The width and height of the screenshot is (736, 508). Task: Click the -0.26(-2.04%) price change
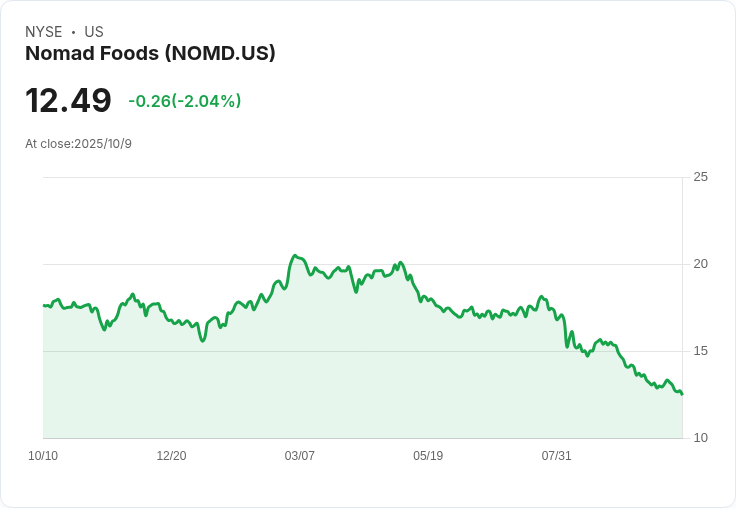(184, 101)
